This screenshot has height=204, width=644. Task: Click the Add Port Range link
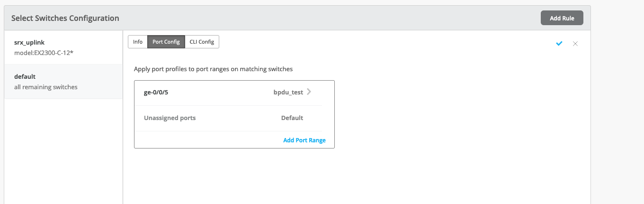[x=304, y=140]
